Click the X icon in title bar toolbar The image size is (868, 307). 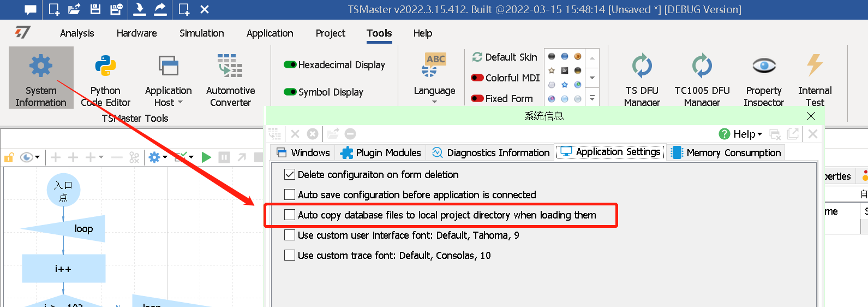(205, 9)
